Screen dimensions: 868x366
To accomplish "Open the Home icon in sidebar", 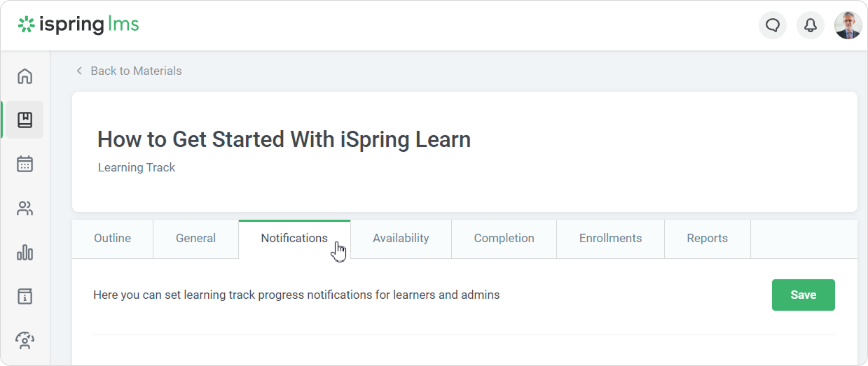I will pyautogui.click(x=25, y=76).
